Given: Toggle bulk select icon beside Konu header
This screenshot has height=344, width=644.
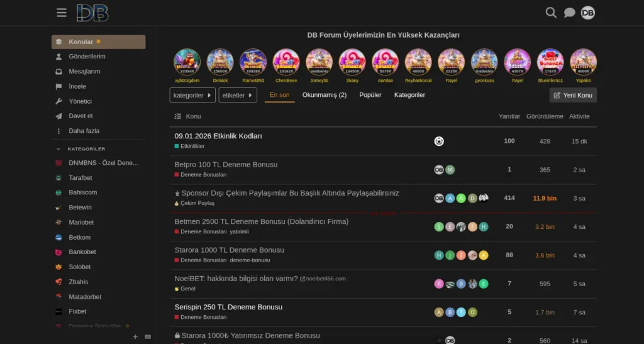Looking at the screenshot, I should tap(178, 116).
